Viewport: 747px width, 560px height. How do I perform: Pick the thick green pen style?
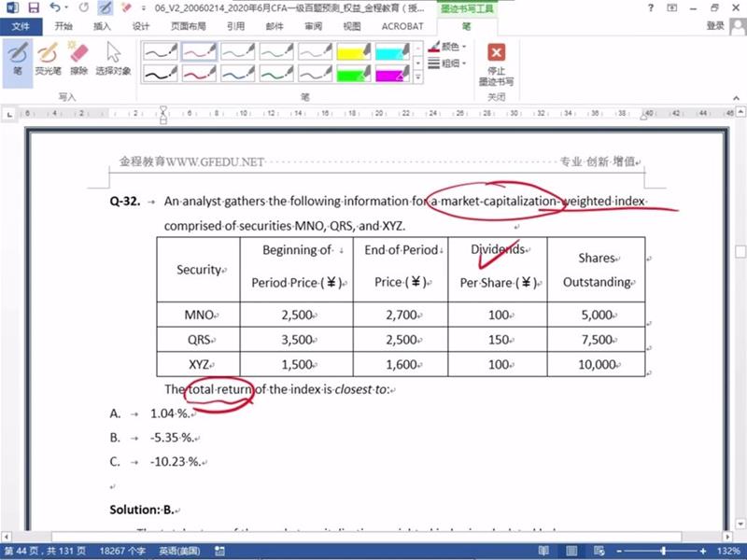[276, 74]
